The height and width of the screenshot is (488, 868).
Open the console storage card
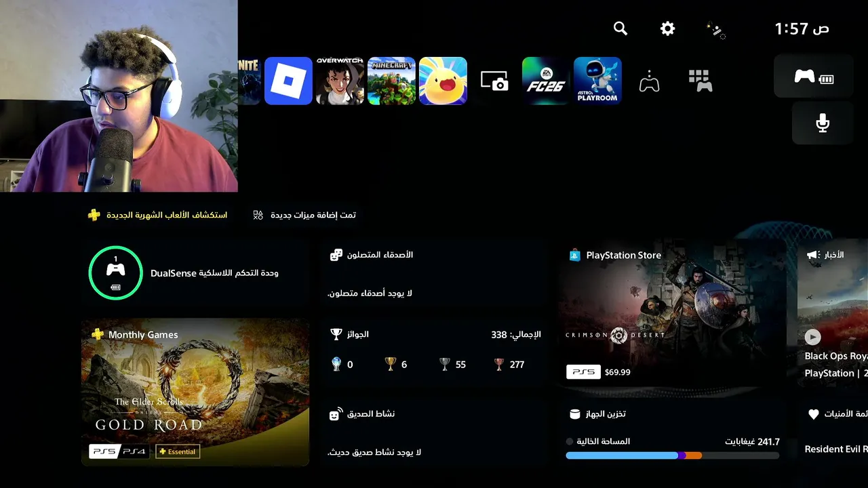[673, 433]
